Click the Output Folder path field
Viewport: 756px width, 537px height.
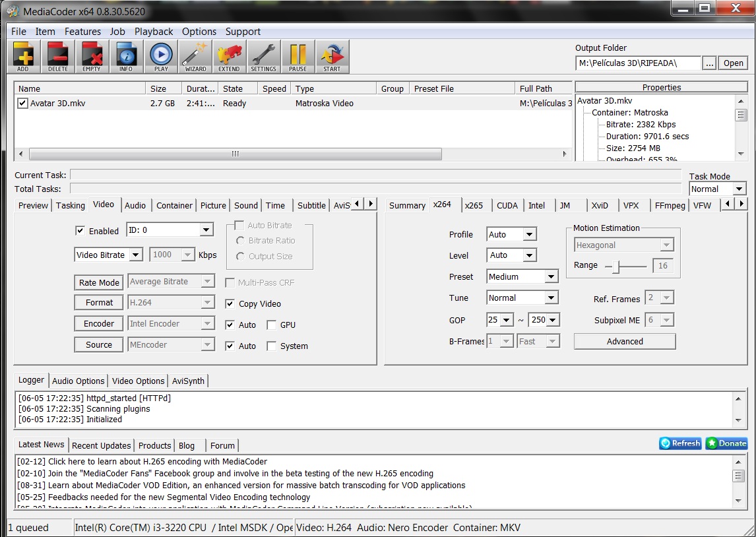(x=637, y=63)
